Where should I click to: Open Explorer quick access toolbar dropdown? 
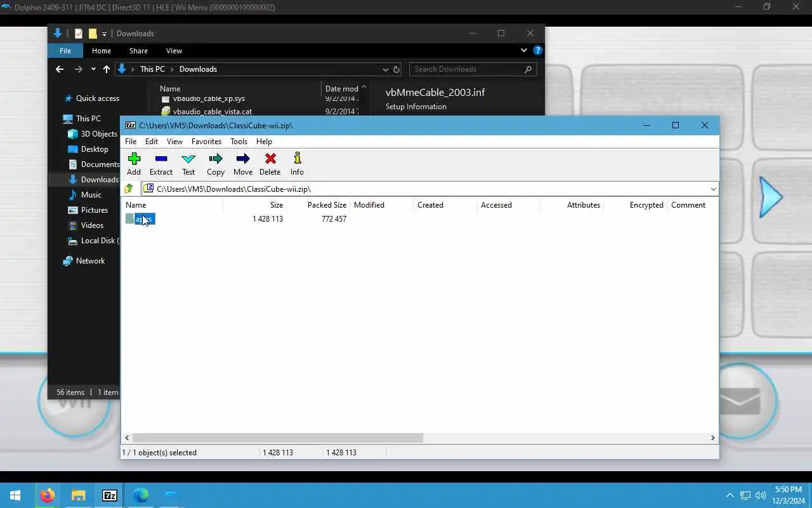point(104,34)
